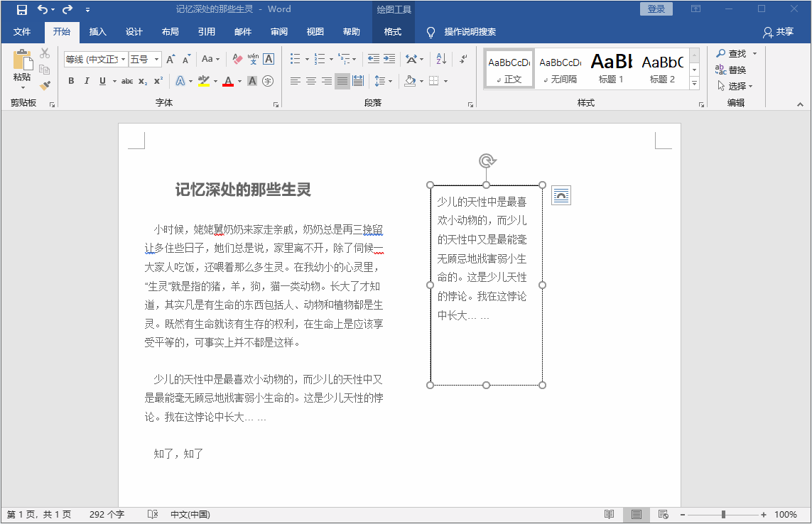Toggle Italic formatting

tap(87, 81)
